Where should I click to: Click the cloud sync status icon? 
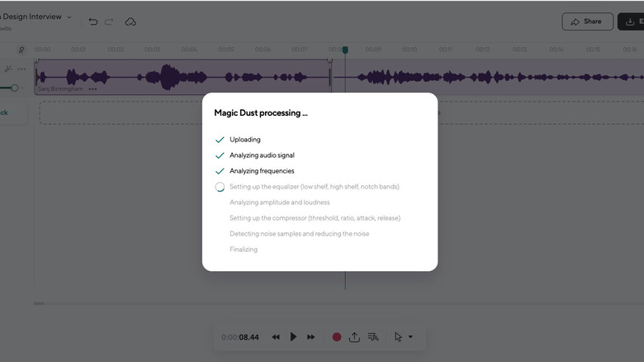click(130, 21)
